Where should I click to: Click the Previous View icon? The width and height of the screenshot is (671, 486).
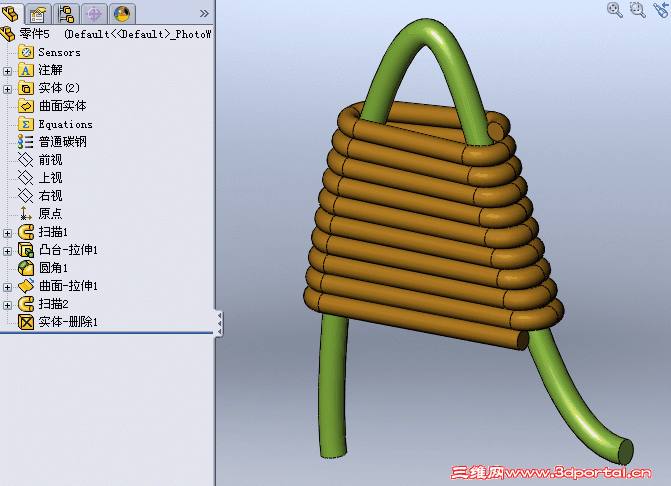(x=661, y=9)
